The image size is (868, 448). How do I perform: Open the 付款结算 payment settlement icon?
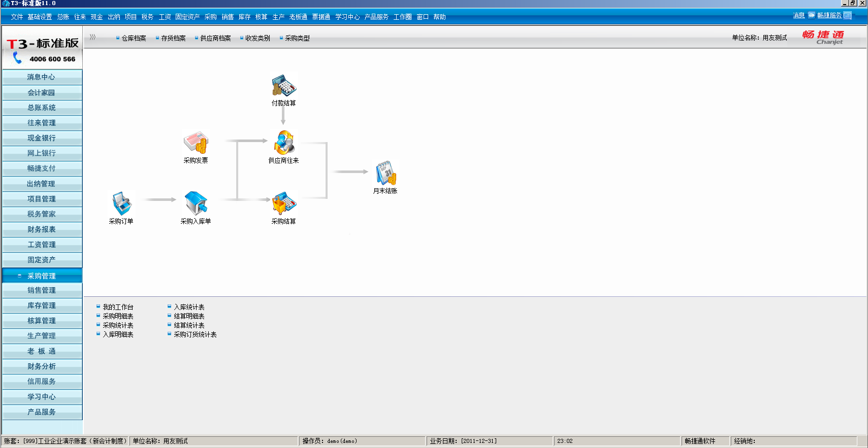[284, 86]
